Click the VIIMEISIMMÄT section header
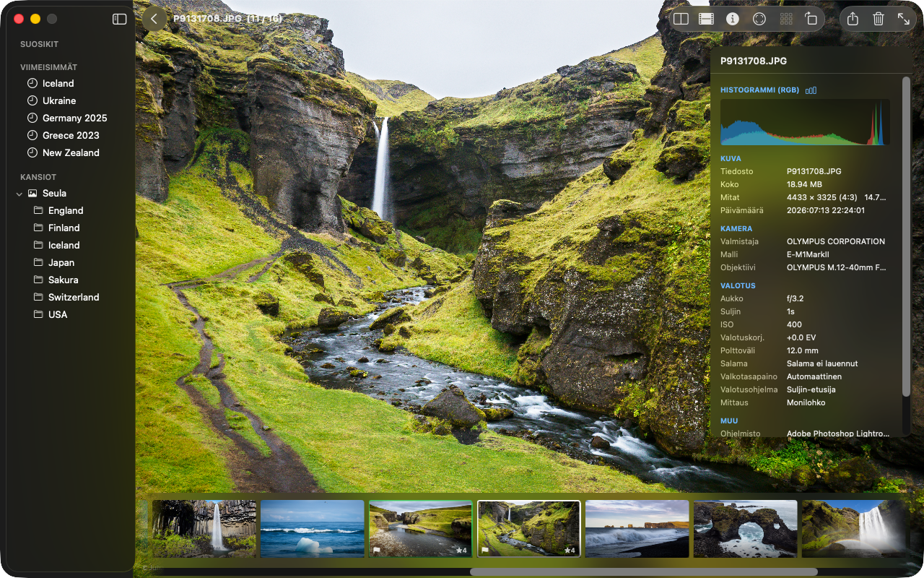924x578 pixels. (x=48, y=66)
